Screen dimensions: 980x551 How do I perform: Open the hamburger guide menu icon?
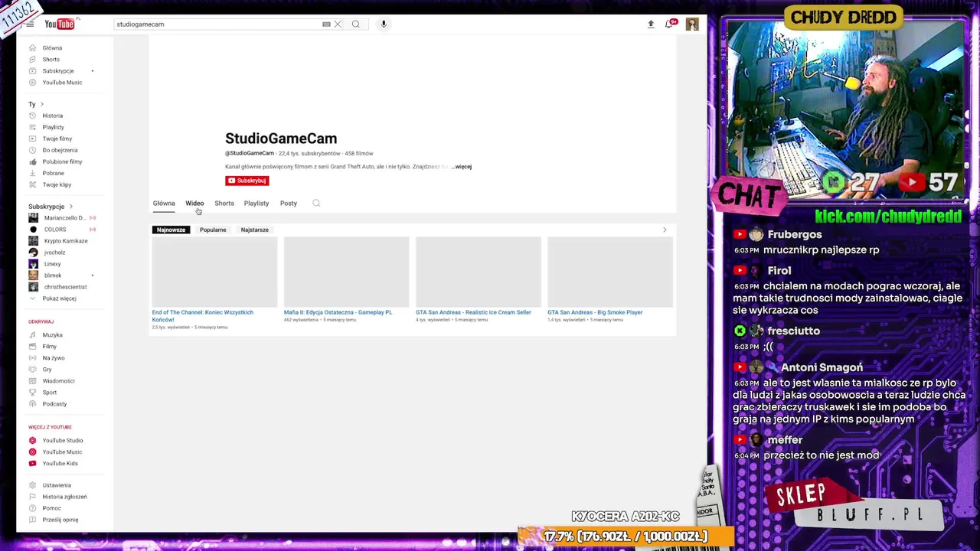pyautogui.click(x=30, y=24)
